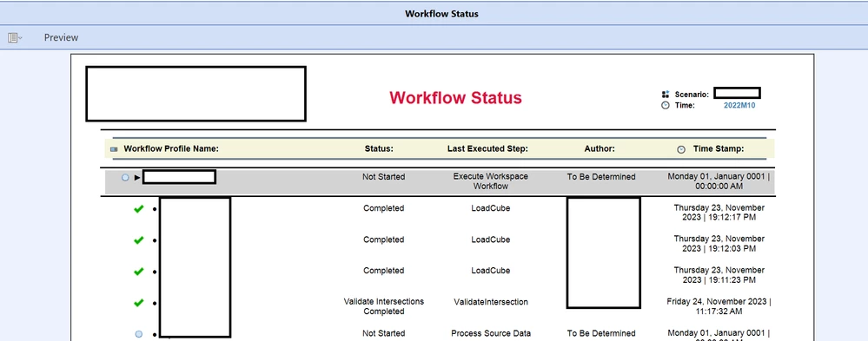Click green checkmark on 19:12:03 PM row

coord(139,239)
